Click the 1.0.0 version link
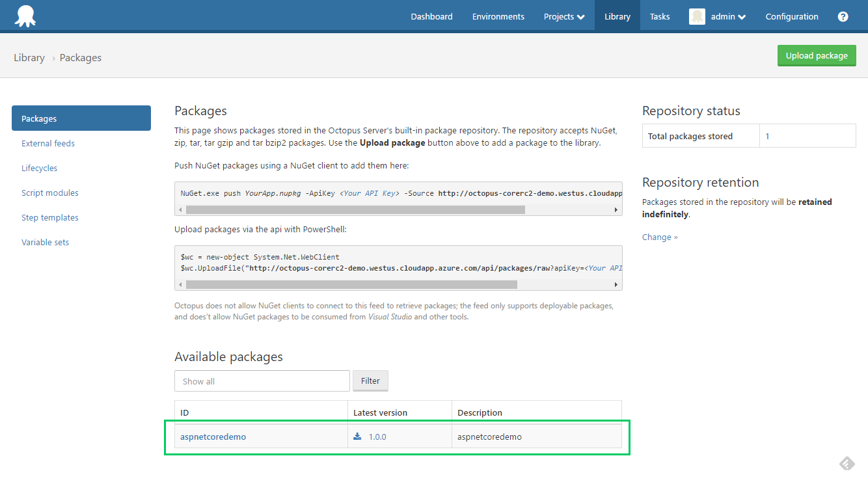868x484 pixels. pyautogui.click(x=377, y=436)
